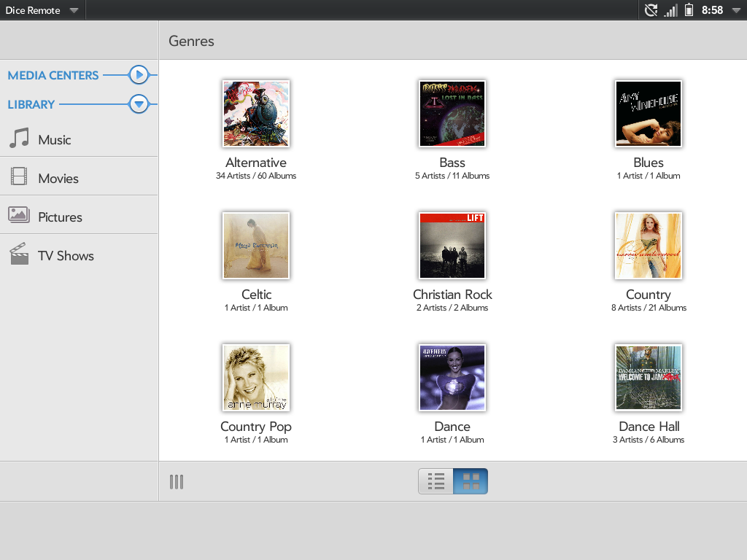
Task: Click the Music note icon in sidebar
Action: coord(19,139)
